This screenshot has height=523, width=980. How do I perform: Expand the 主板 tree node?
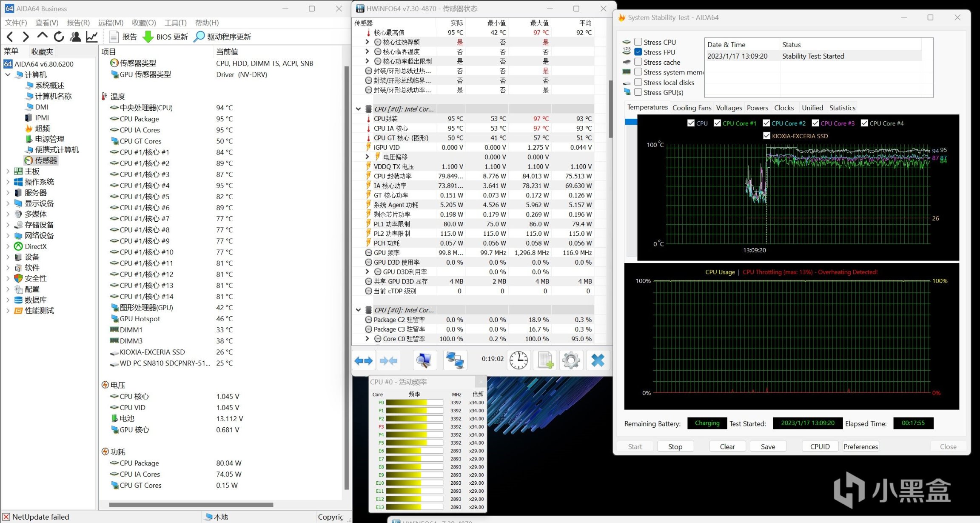point(8,171)
